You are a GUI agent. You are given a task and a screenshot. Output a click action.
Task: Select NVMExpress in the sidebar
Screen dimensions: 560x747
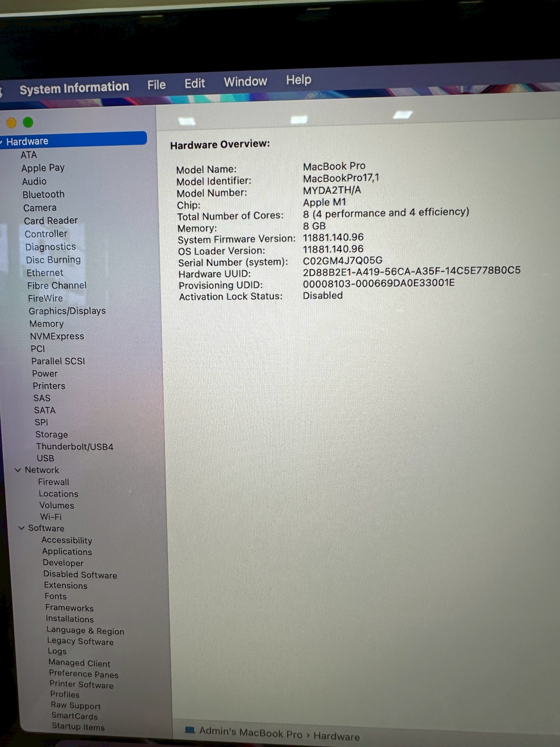click(57, 336)
